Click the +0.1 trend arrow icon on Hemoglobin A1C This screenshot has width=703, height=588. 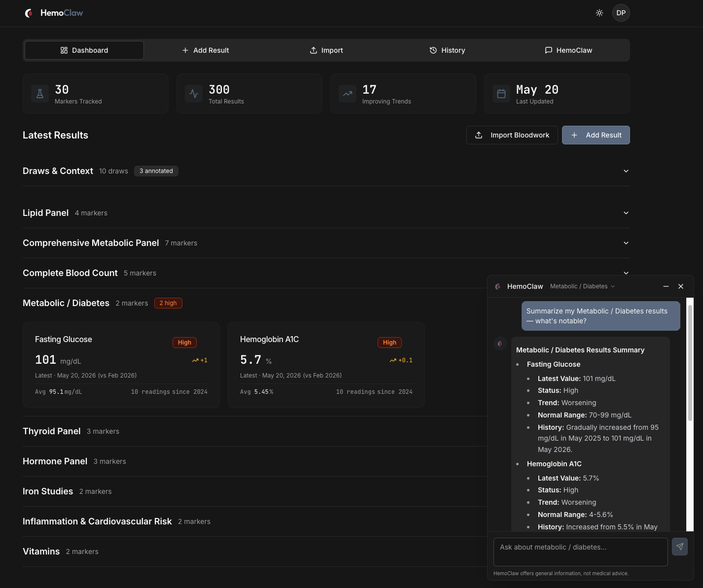point(393,360)
